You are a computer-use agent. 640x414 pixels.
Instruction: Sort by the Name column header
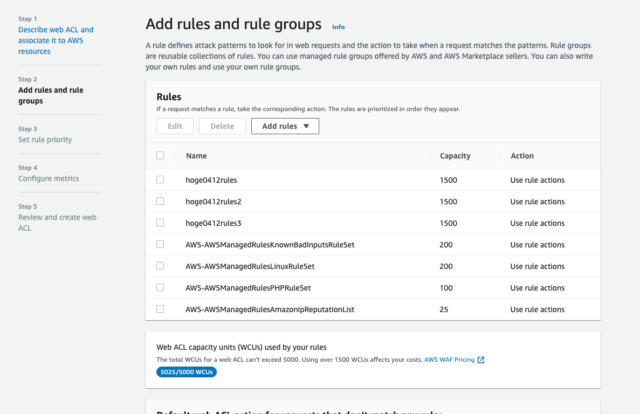tap(196, 156)
